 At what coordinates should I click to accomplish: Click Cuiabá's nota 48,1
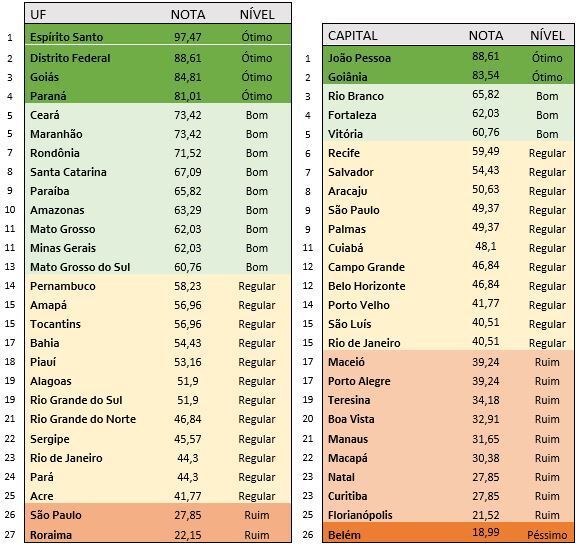(485, 246)
